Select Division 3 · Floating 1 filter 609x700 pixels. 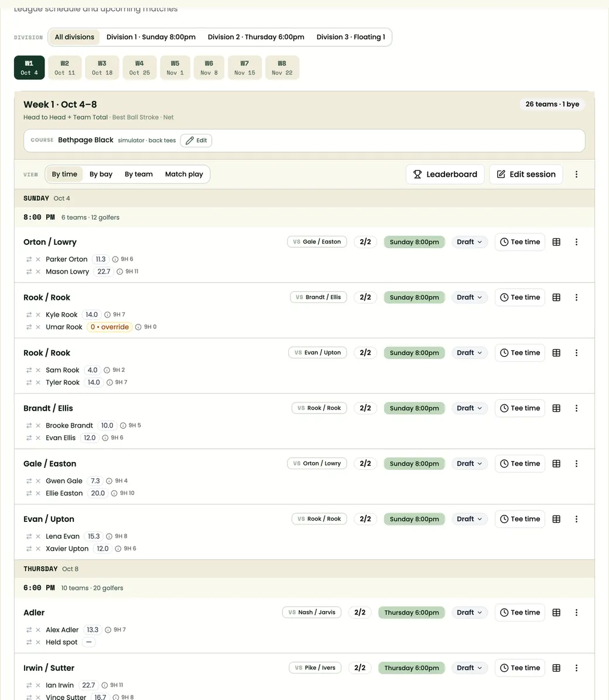(x=351, y=37)
